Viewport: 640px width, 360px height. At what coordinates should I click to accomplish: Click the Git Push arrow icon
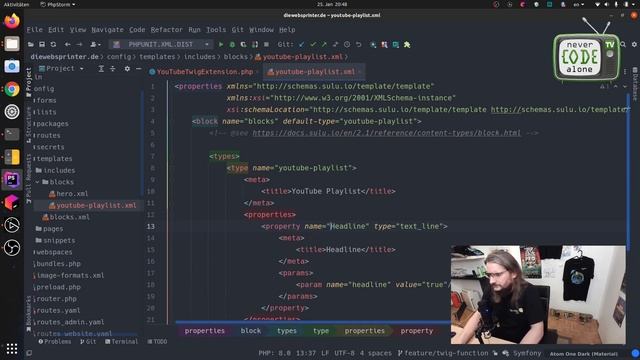point(324,44)
